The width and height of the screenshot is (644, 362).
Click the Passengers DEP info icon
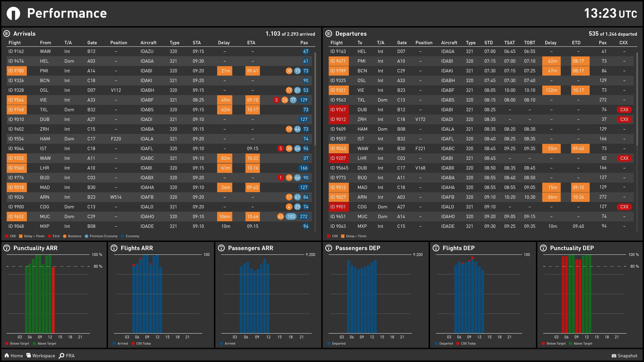coord(329,248)
